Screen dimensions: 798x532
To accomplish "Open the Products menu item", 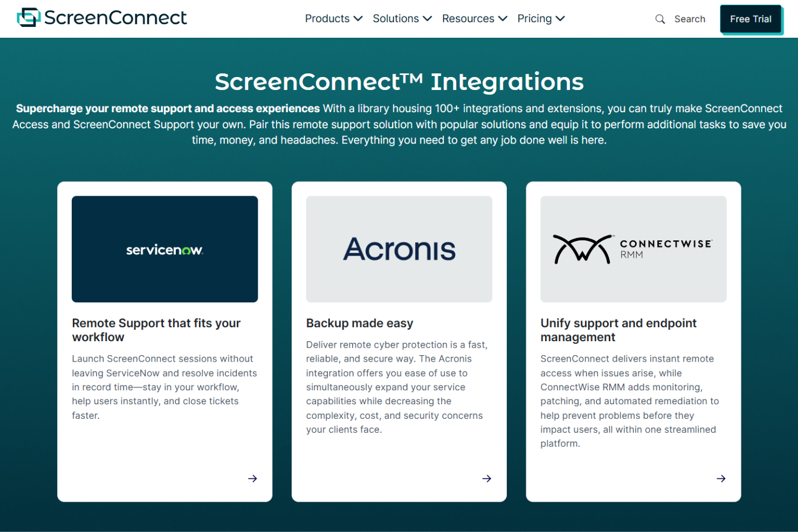I will click(327, 18).
